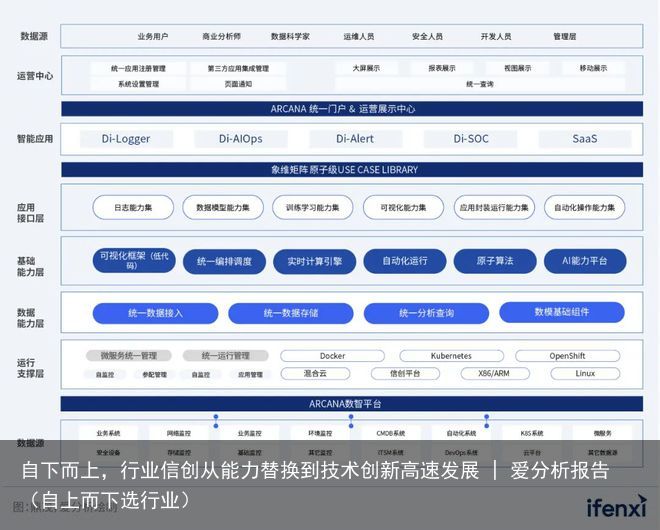Select the SaaS application block
660x530 pixels.
pos(585,138)
